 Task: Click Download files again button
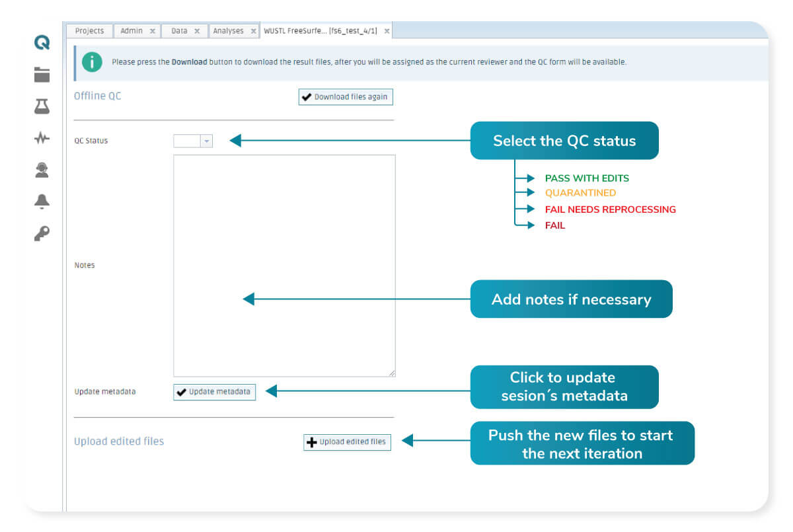pyautogui.click(x=346, y=97)
